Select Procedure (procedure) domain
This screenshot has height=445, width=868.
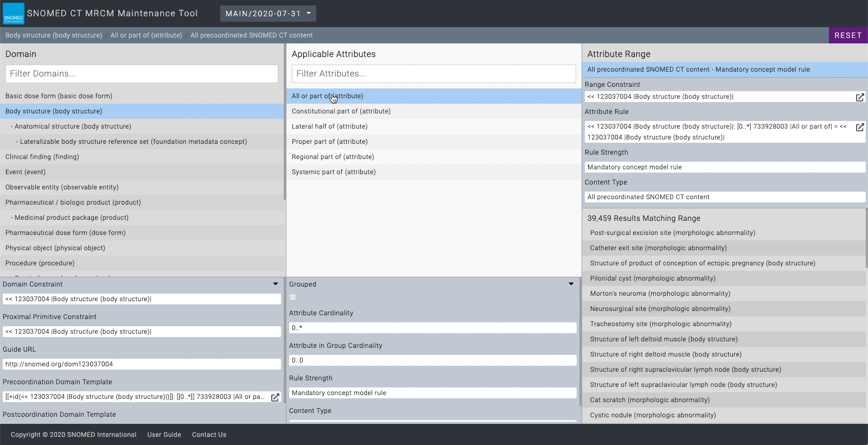pos(142,263)
